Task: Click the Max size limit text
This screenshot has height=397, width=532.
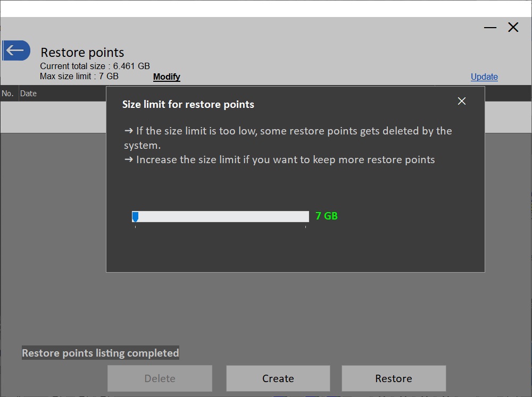Action: pyautogui.click(x=79, y=77)
